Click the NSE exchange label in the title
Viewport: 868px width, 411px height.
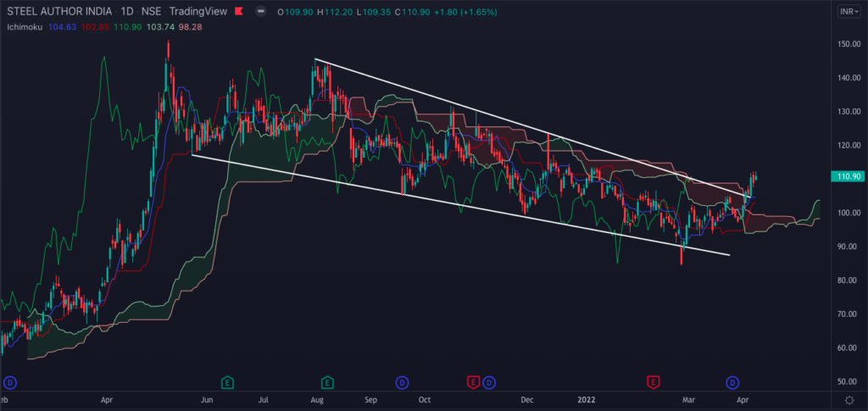pos(151,12)
